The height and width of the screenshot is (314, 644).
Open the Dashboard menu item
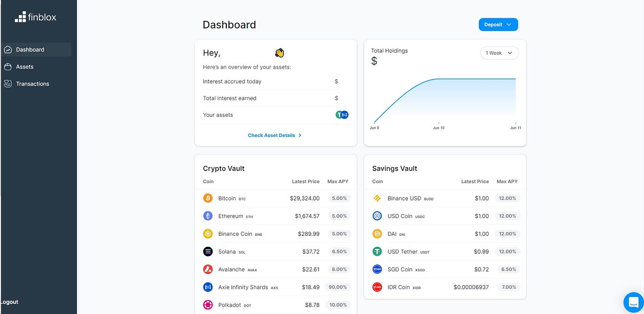(x=36, y=50)
